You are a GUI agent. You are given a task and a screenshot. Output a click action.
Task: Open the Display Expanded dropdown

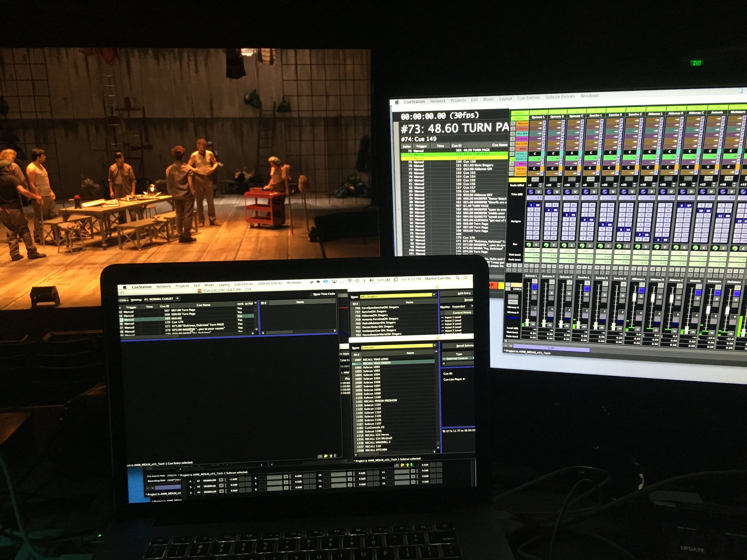click(462, 306)
